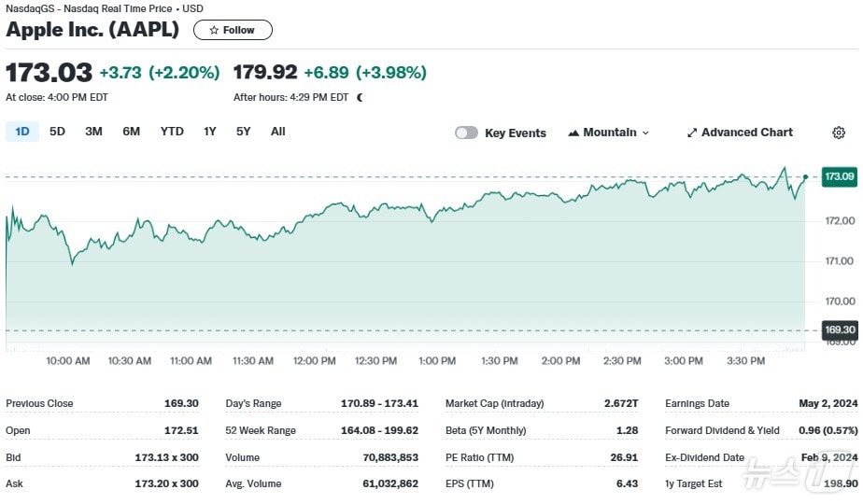Viewport: 863px width, 504px height.
Task: Choose the YTD chart range
Action: tap(172, 132)
